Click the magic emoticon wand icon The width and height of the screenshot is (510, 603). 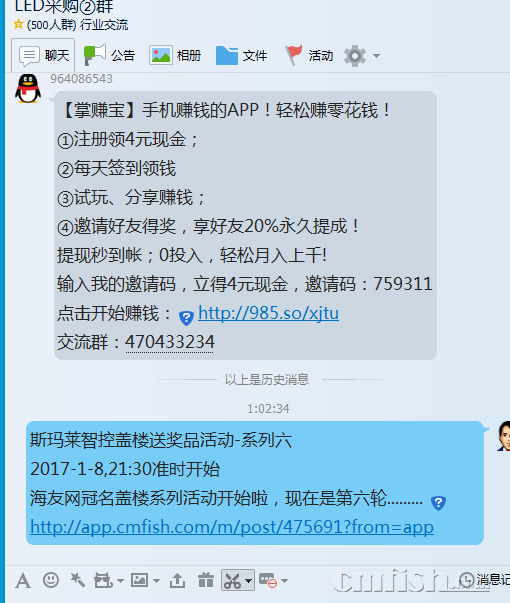pos(78,580)
